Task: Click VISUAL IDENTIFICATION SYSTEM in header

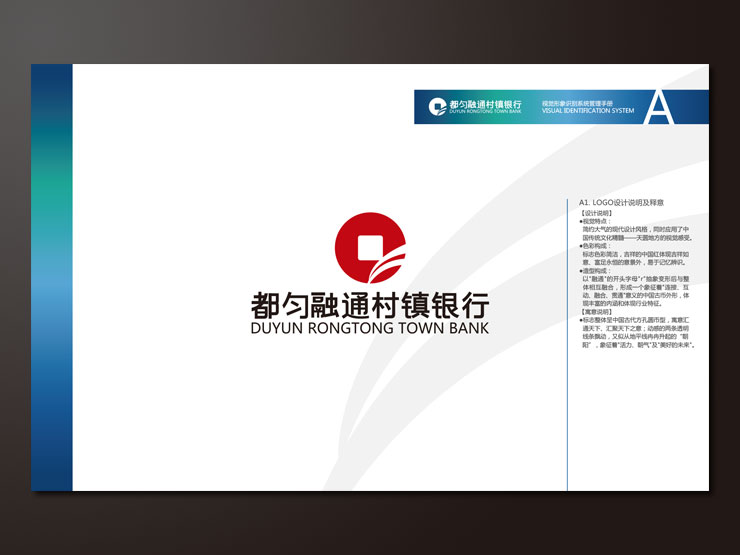Action: [x=588, y=110]
